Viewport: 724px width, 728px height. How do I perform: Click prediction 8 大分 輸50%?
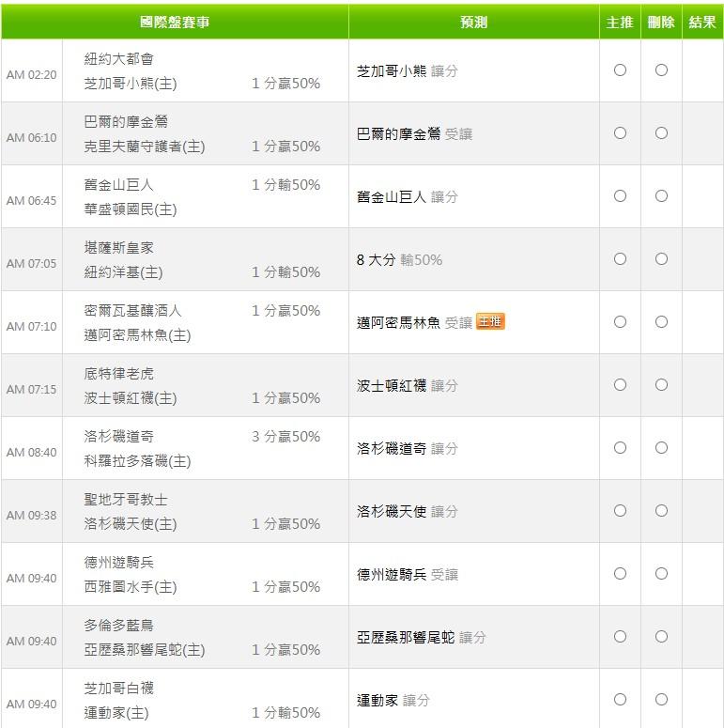point(399,259)
